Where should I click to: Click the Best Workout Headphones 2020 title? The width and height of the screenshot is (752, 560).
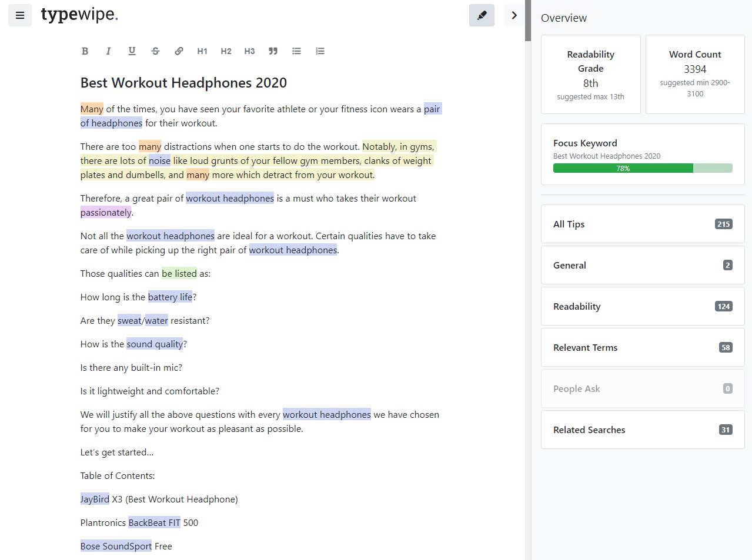click(183, 83)
